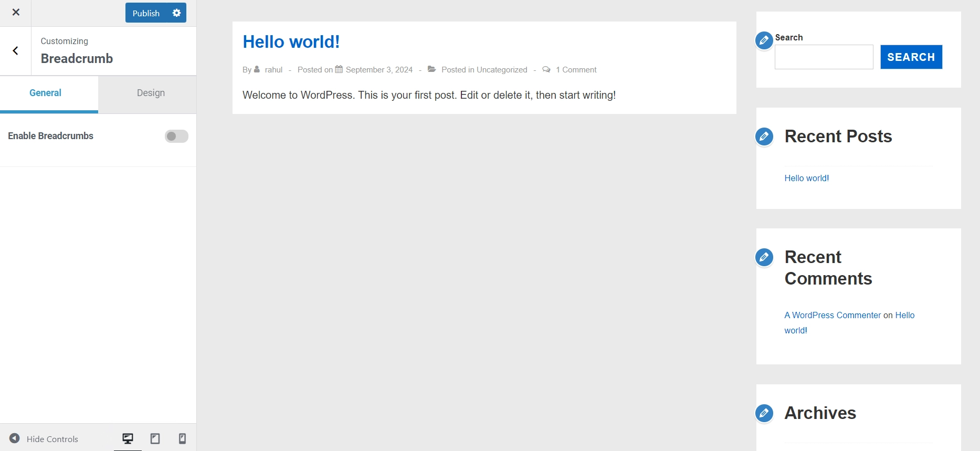Click the Recent Posts heading

click(838, 137)
